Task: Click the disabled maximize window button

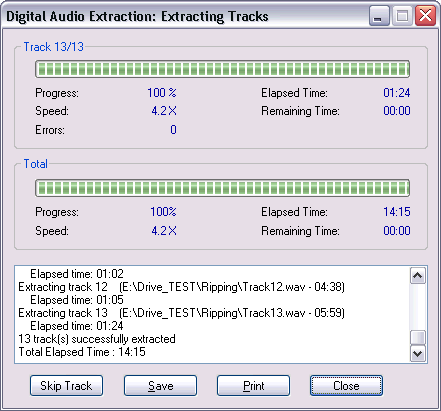Action: [x=402, y=16]
